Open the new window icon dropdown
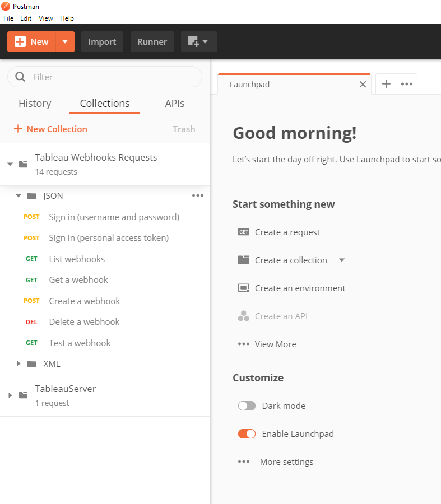 (199, 42)
